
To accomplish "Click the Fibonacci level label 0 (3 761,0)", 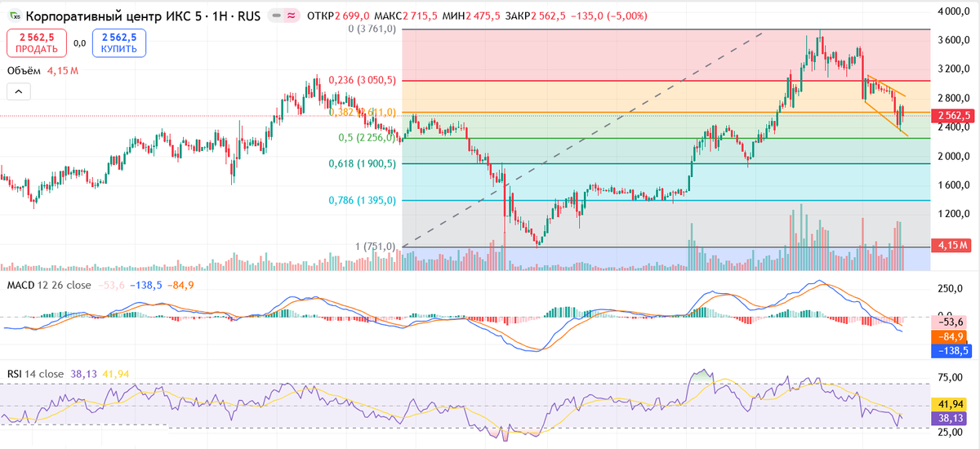I will 372,29.
